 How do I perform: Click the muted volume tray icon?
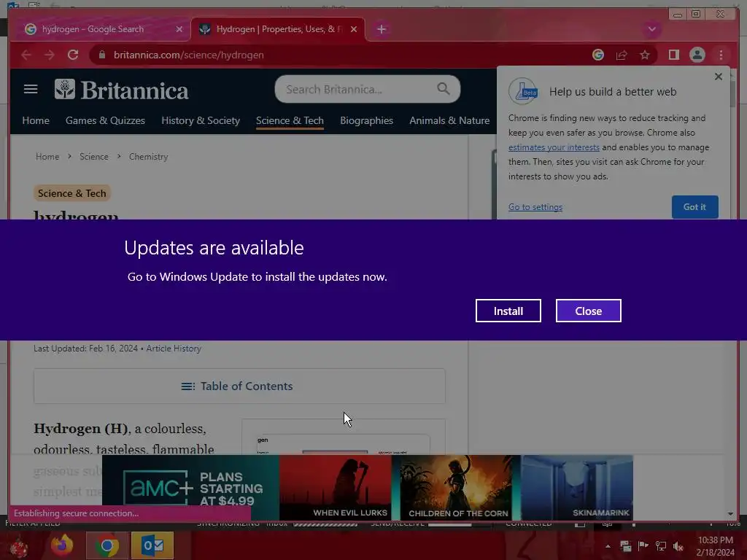[678, 546]
